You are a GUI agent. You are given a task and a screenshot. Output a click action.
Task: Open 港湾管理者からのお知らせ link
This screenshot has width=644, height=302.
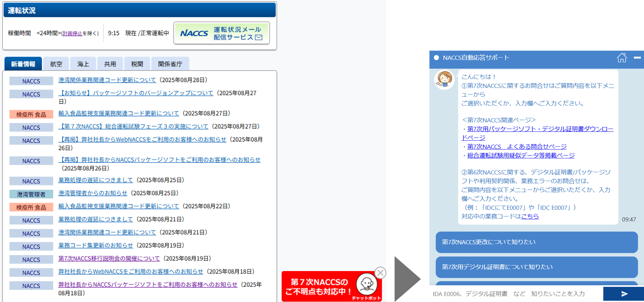coord(93,193)
